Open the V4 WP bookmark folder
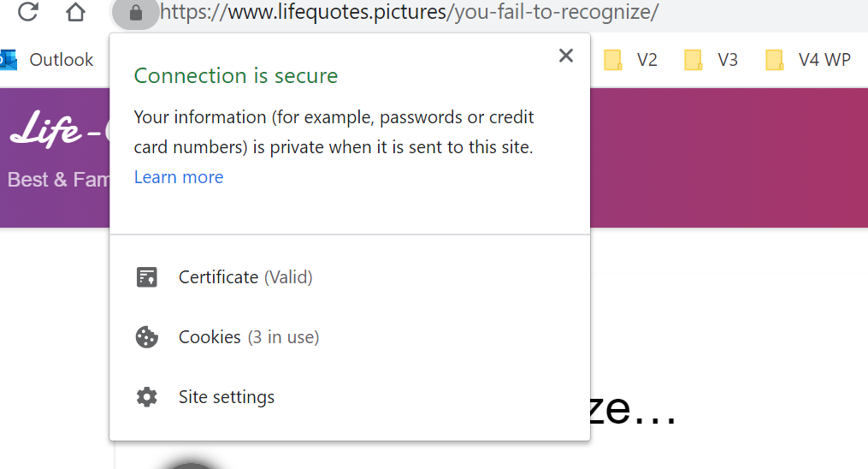 pos(809,60)
